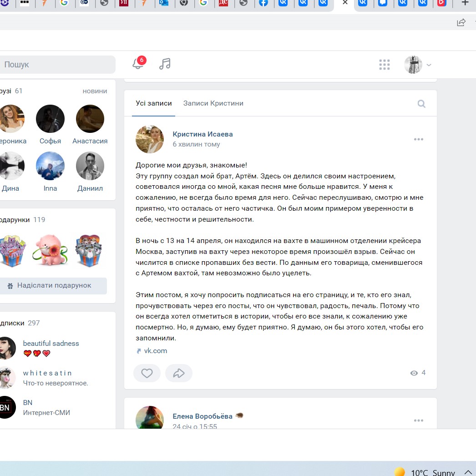Open the VK services grid icon

point(385,65)
